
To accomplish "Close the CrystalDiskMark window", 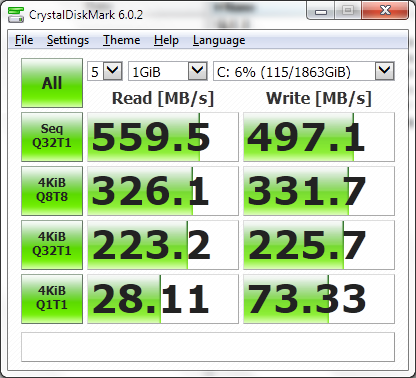I will pos(385,11).
